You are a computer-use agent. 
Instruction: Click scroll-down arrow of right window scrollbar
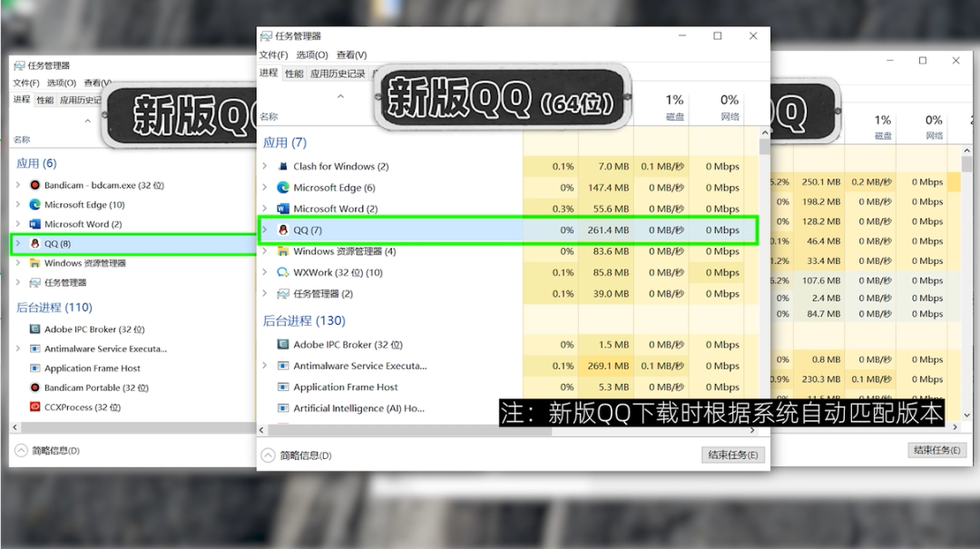(967, 415)
